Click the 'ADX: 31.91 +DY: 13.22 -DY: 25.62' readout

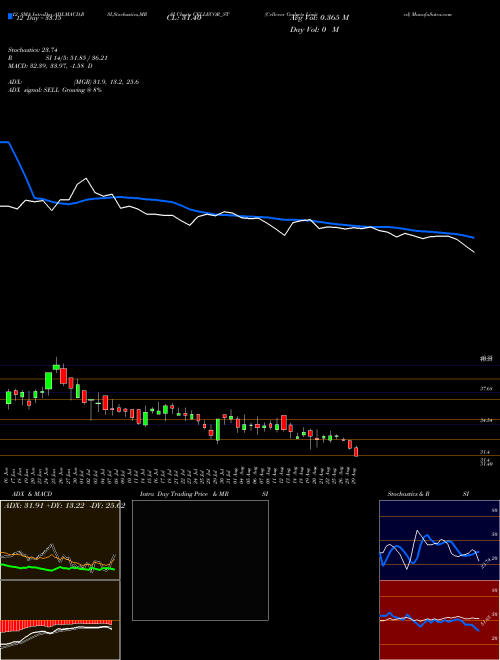tap(64, 505)
